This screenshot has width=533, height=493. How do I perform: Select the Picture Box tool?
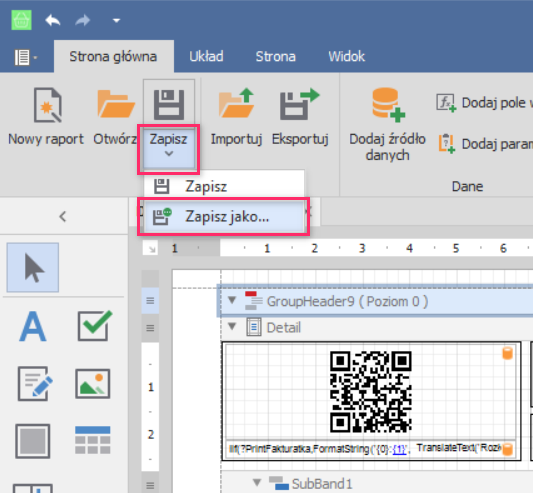tap(92, 384)
